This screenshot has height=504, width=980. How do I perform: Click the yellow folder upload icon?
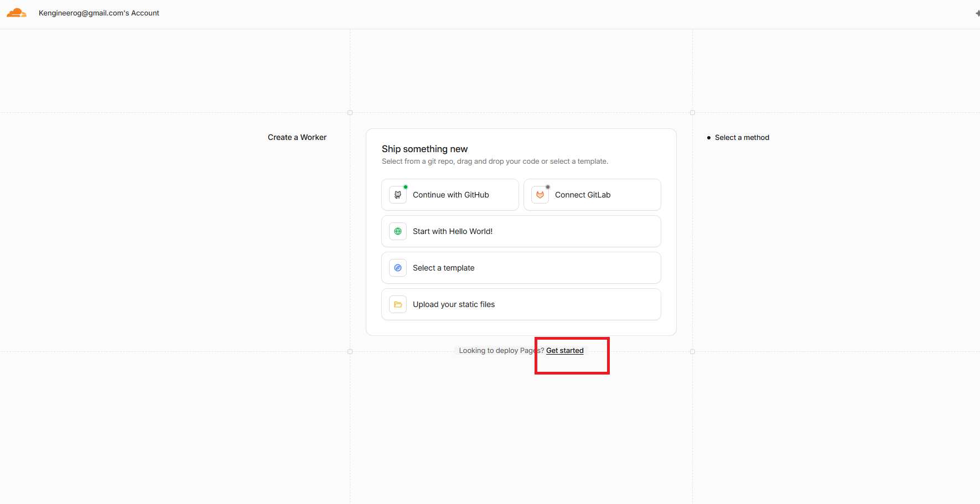point(398,304)
